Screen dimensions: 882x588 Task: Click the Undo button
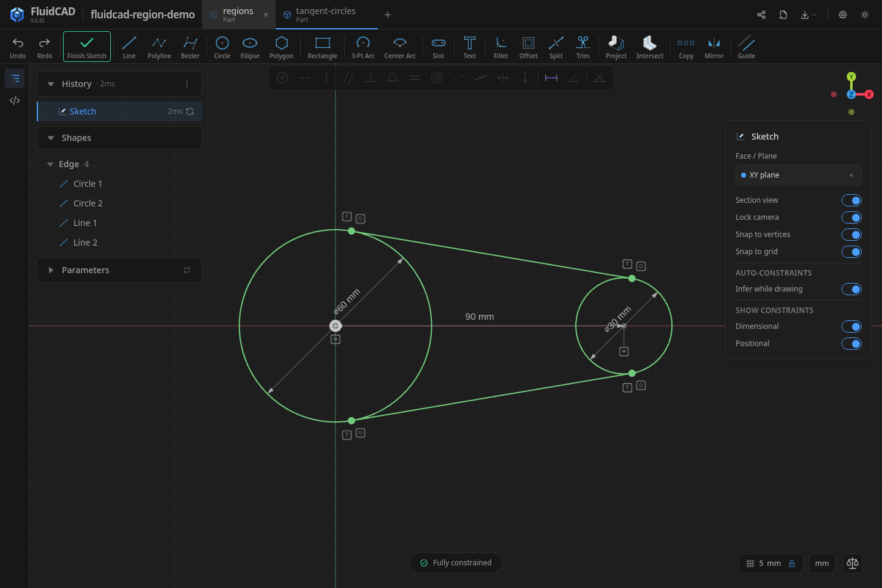18,47
